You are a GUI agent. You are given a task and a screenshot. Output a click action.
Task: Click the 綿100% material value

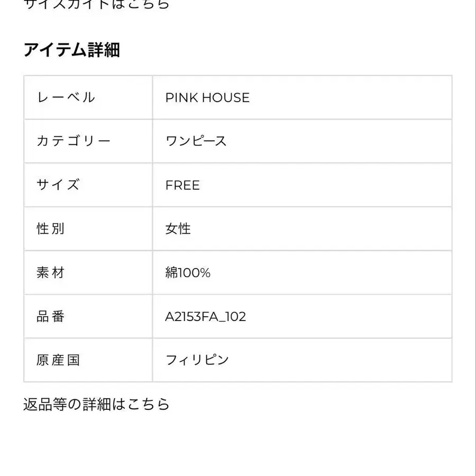pos(188,273)
